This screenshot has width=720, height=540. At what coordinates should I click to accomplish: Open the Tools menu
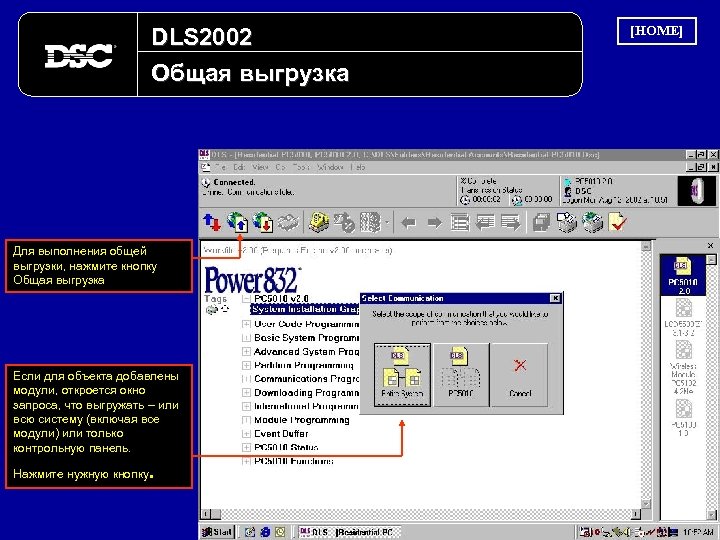301,168
